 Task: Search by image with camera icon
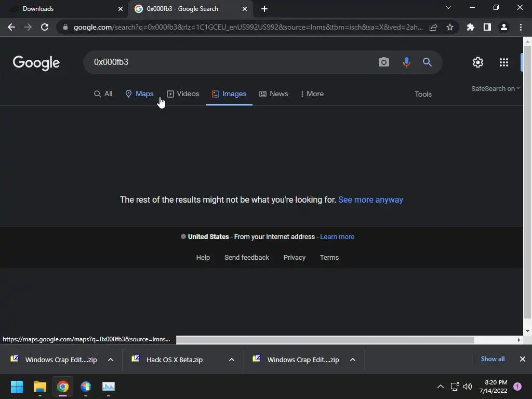pos(384,62)
